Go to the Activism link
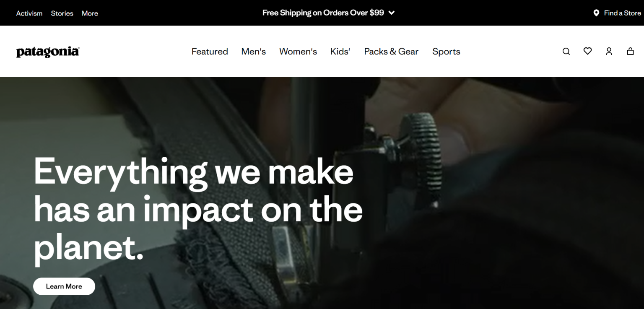The image size is (644, 309). (29, 13)
